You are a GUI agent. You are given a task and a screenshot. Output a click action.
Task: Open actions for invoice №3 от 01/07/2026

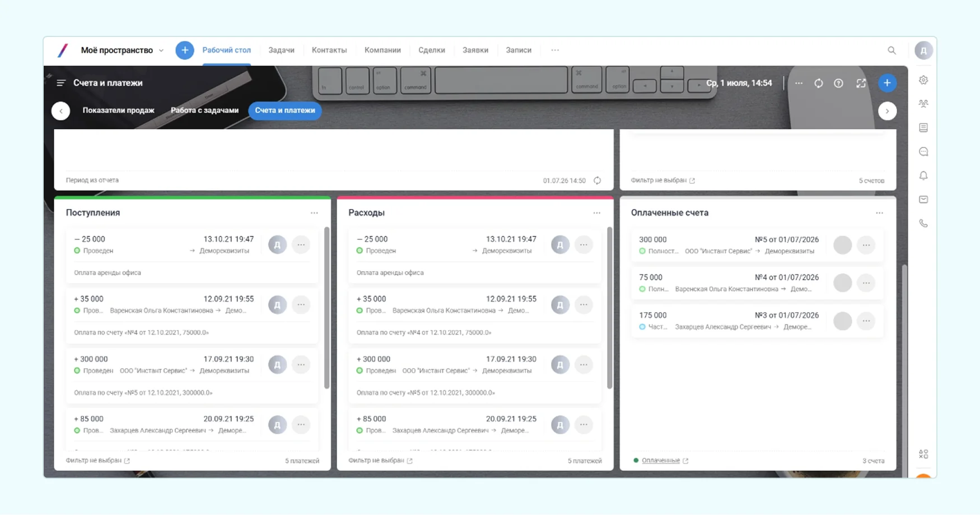click(866, 321)
